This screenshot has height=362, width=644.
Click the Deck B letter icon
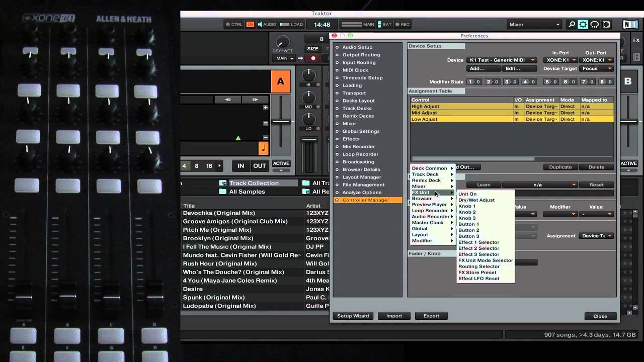point(628,81)
